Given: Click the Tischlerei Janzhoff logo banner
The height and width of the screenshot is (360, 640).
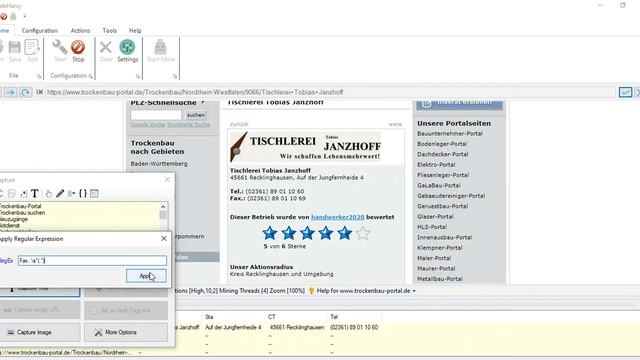Looking at the screenshot, I should tap(306, 147).
